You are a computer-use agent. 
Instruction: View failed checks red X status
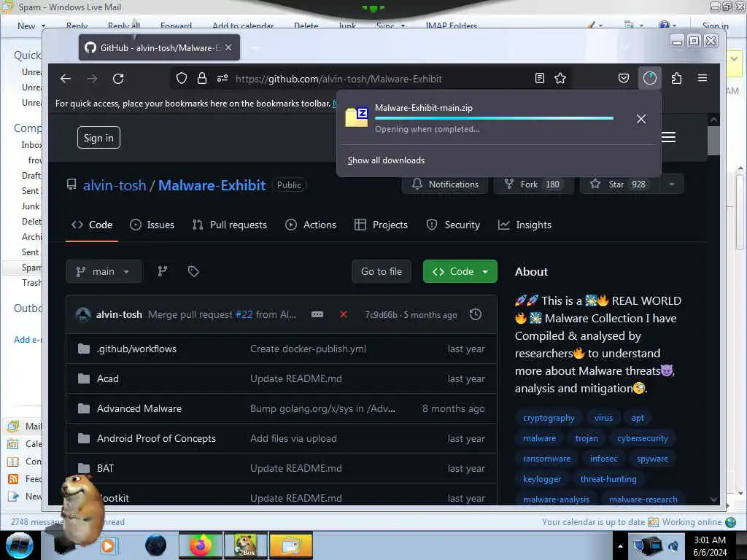pos(344,314)
